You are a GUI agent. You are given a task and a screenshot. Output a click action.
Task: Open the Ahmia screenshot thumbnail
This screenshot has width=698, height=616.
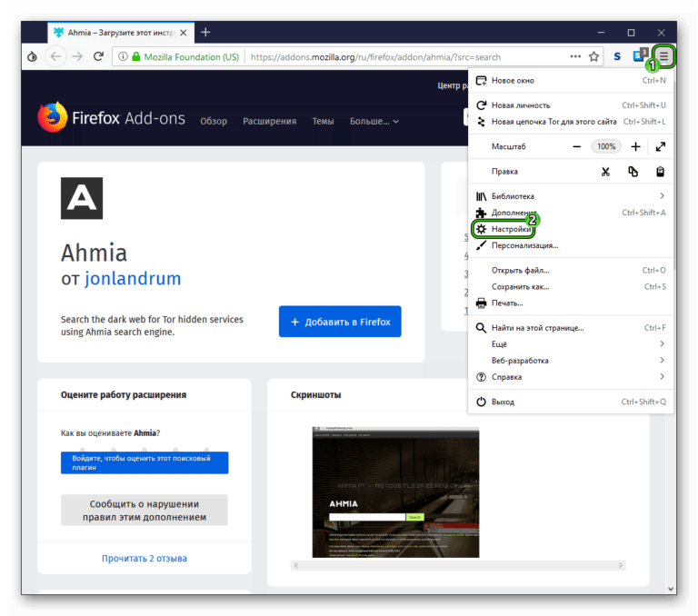click(395, 492)
